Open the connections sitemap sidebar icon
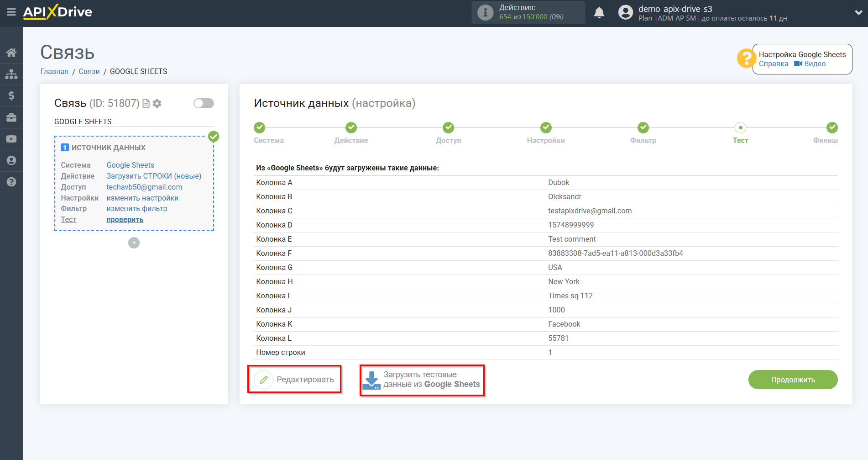The image size is (868, 460). click(x=11, y=74)
